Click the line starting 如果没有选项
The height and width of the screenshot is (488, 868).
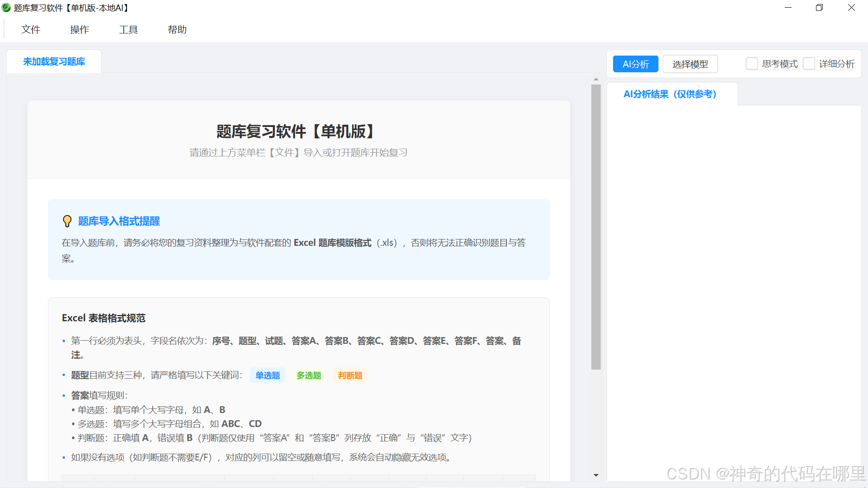(262, 457)
